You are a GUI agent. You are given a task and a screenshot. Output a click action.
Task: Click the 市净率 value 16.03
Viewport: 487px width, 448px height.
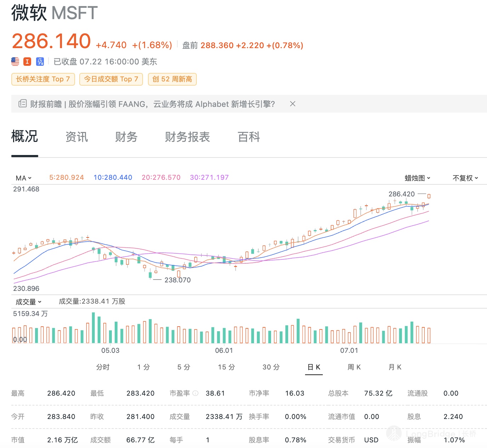point(295,393)
